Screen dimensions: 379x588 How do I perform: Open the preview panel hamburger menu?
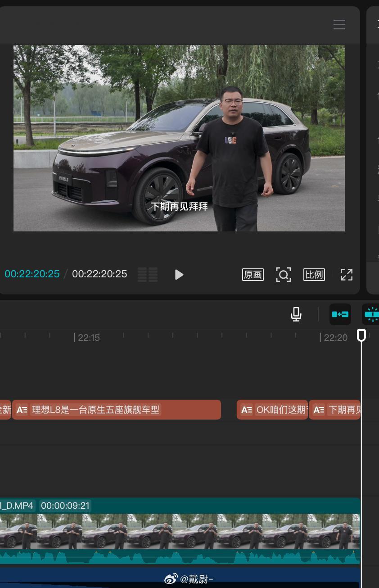coord(339,24)
